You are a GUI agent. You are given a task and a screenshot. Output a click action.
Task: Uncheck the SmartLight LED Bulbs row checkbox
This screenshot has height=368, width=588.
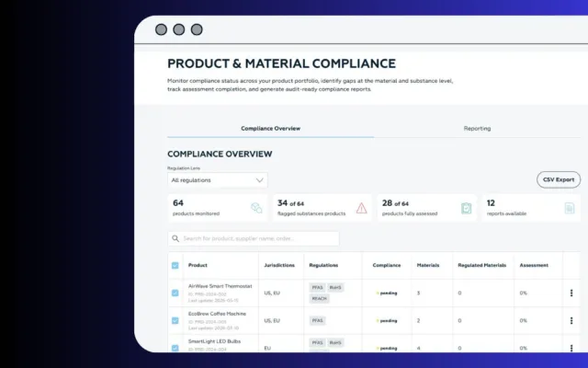click(x=175, y=348)
